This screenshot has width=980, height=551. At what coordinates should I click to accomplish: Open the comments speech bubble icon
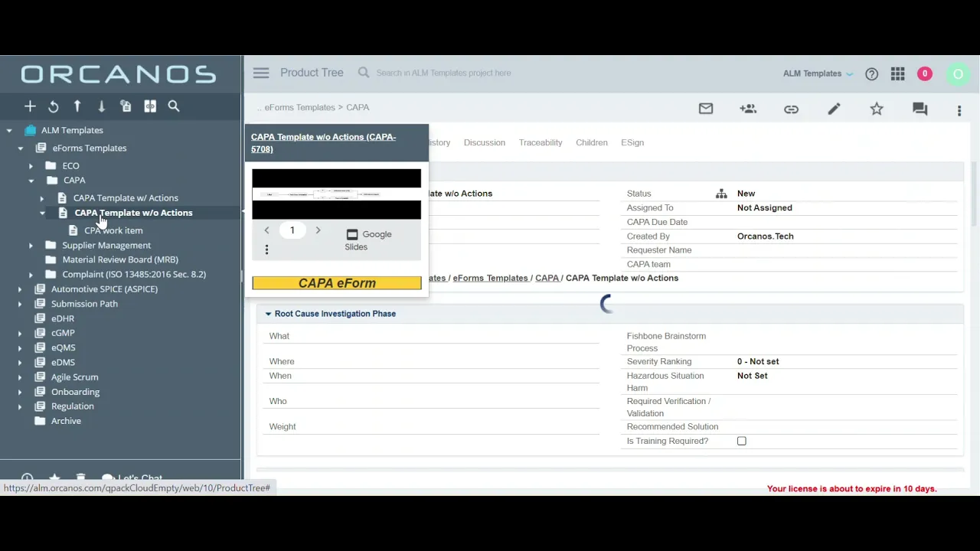tap(920, 109)
